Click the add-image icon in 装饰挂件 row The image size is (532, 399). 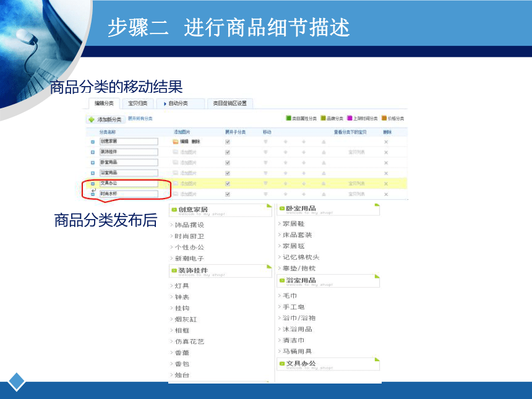coord(176,152)
